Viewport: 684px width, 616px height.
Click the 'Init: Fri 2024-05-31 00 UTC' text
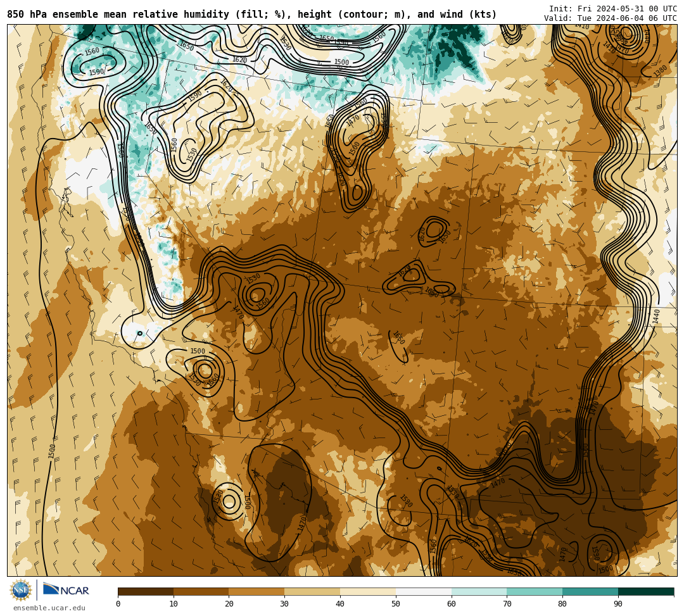tap(613, 9)
